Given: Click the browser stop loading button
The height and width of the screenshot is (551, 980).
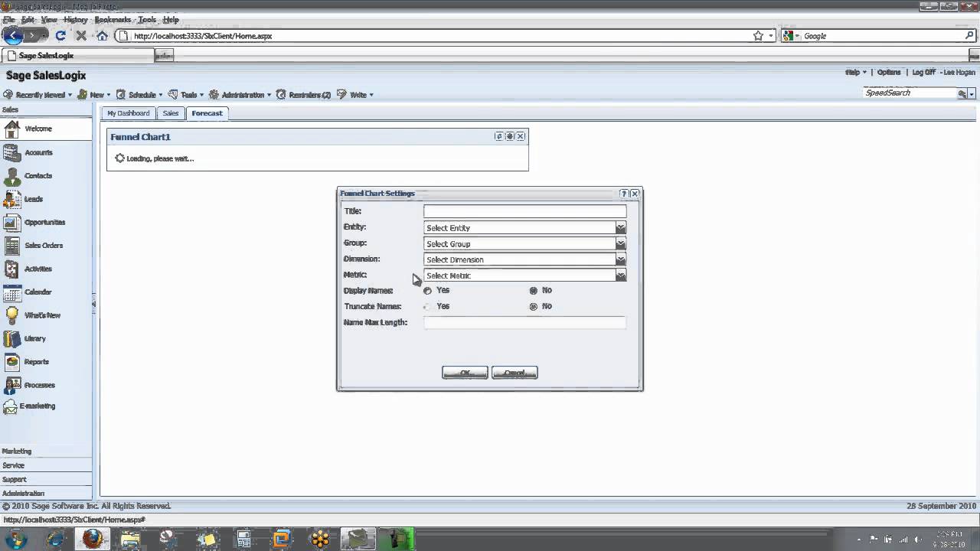Looking at the screenshot, I should (x=81, y=36).
